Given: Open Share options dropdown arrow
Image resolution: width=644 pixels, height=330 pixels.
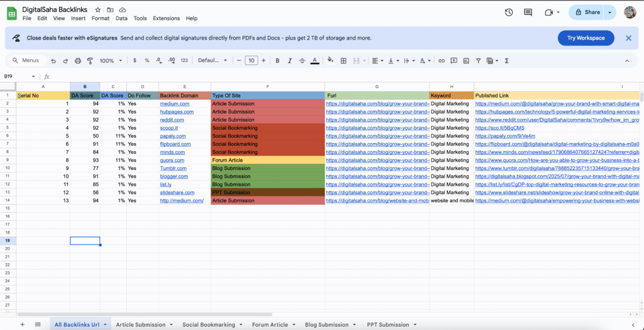Looking at the screenshot, I should 609,13.
